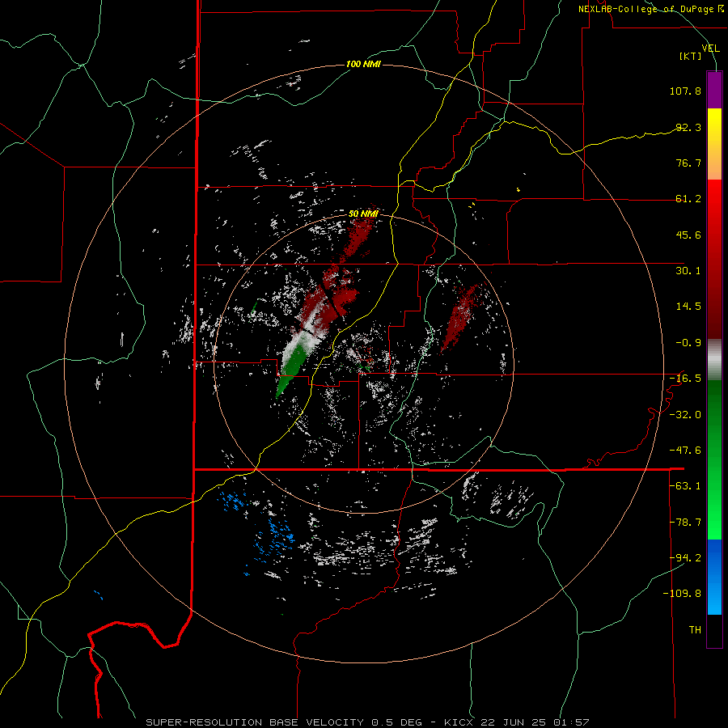Viewport: 728px width, 728px height.
Task: Select the -0.9 scale value
Action: pos(688,343)
